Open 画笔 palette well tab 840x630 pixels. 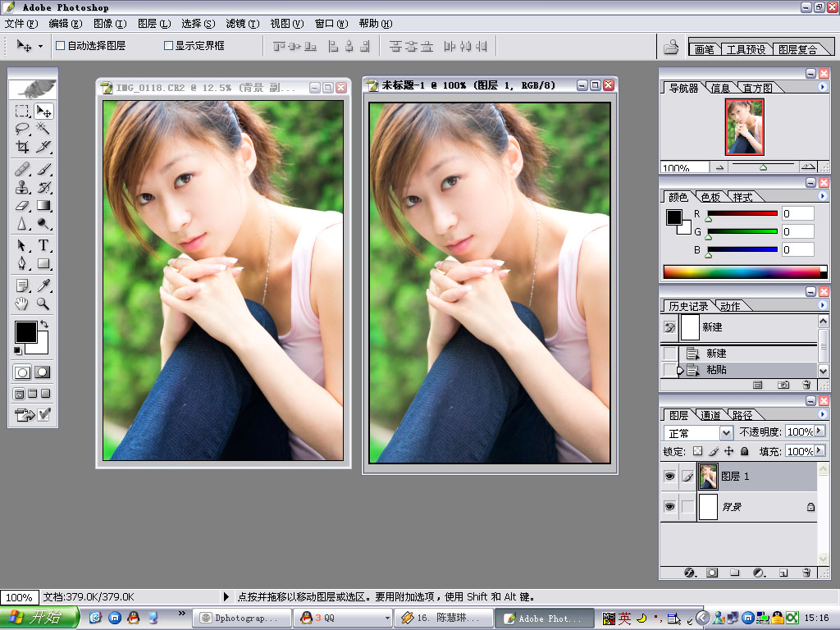(704, 49)
